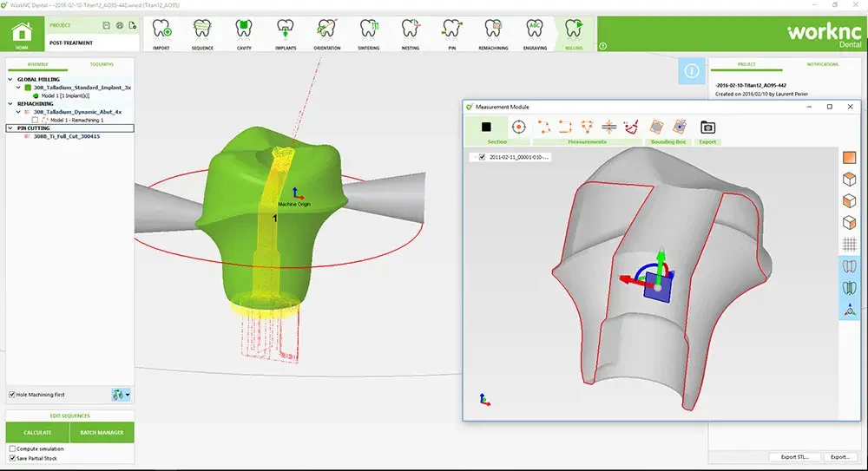
Task: Open the Notifications tab
Action: [x=822, y=64]
